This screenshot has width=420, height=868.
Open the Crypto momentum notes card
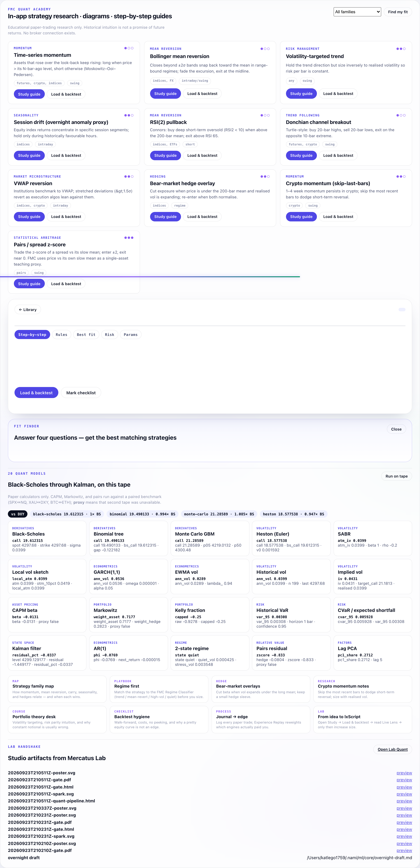362,689
